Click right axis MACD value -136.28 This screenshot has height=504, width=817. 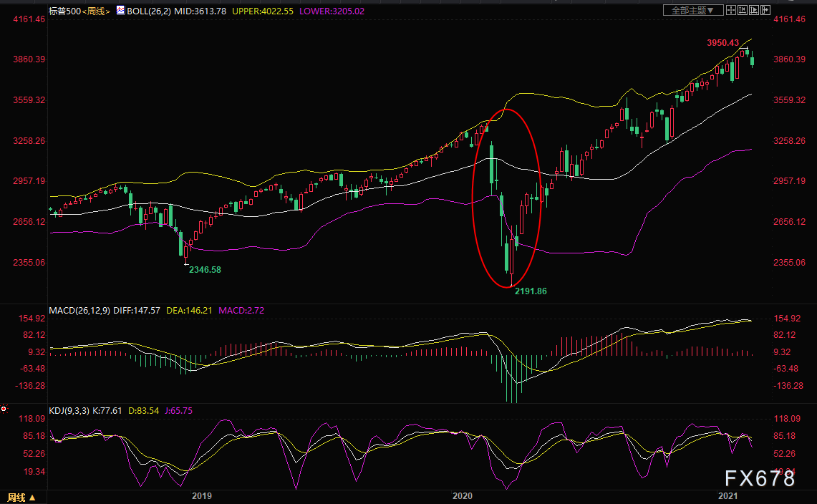[x=788, y=386]
